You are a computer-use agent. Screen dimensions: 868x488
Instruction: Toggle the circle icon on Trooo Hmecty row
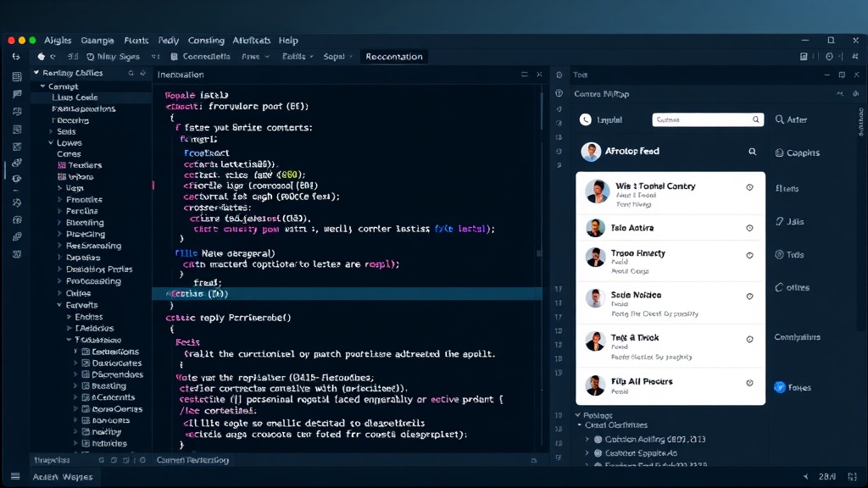coord(749,256)
